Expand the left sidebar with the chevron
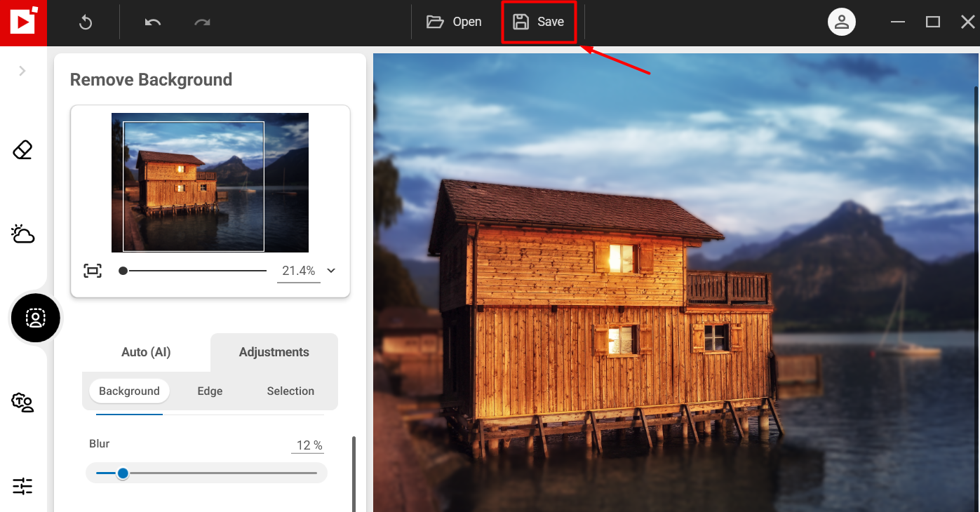 coord(22,71)
